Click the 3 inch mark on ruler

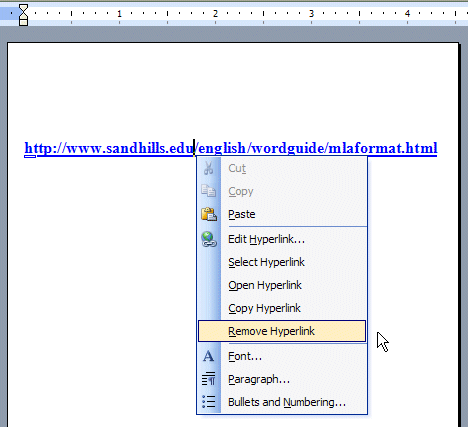pos(311,14)
